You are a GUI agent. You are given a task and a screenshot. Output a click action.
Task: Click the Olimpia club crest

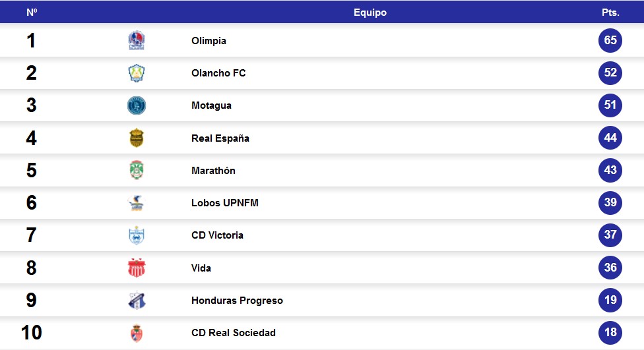tap(137, 41)
